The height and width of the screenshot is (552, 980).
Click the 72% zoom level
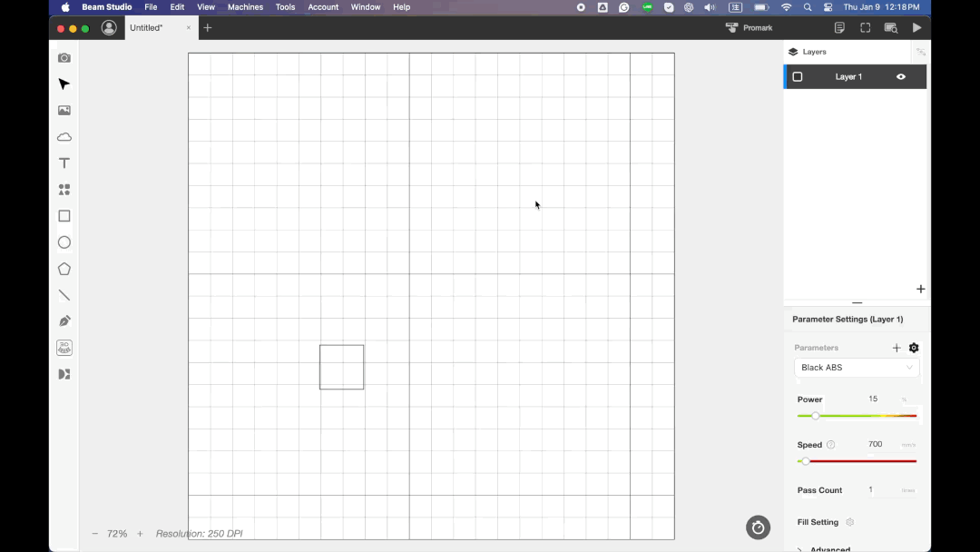pos(117,534)
